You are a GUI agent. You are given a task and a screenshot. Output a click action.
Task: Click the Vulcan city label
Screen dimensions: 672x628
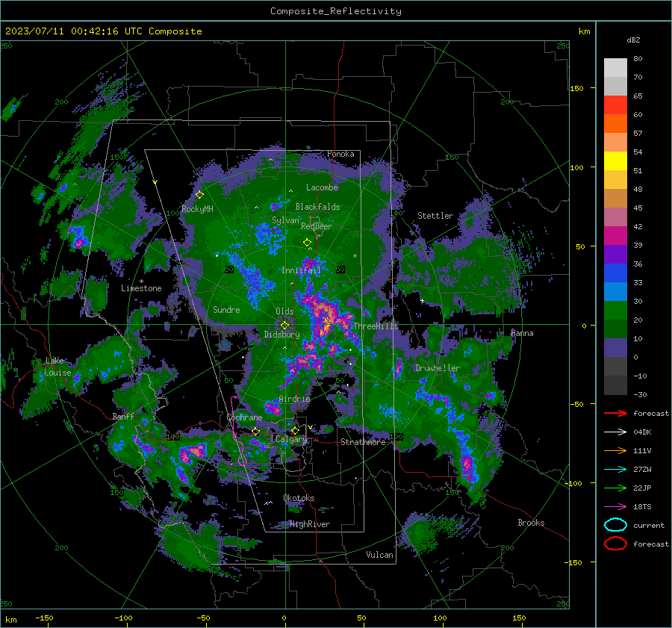(380, 555)
